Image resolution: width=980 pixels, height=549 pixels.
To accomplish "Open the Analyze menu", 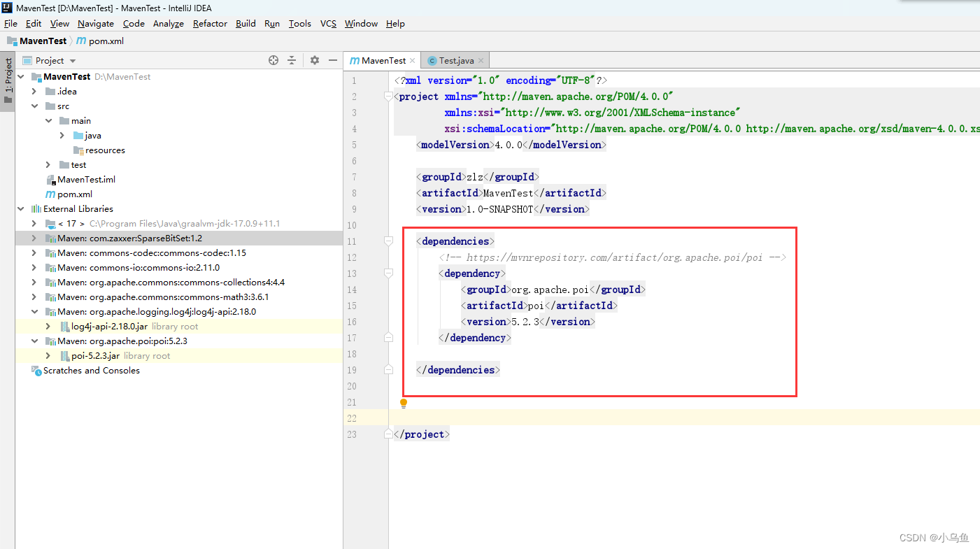I will pos(169,24).
